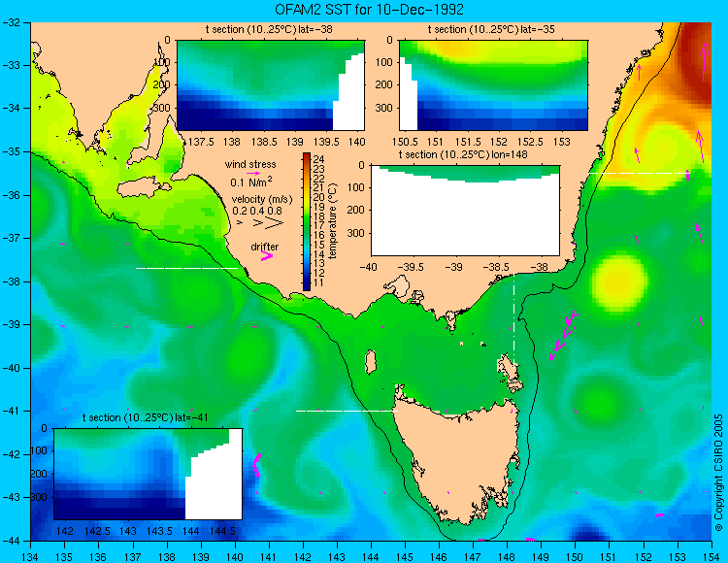Click the 'temperature (°C)' colorbar label
728x563 pixels.
pos(332,220)
